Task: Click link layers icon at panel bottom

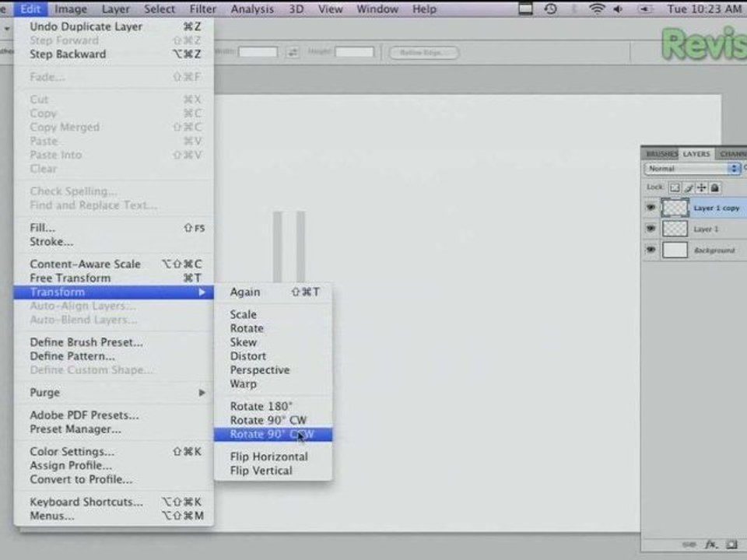Action: click(x=689, y=544)
